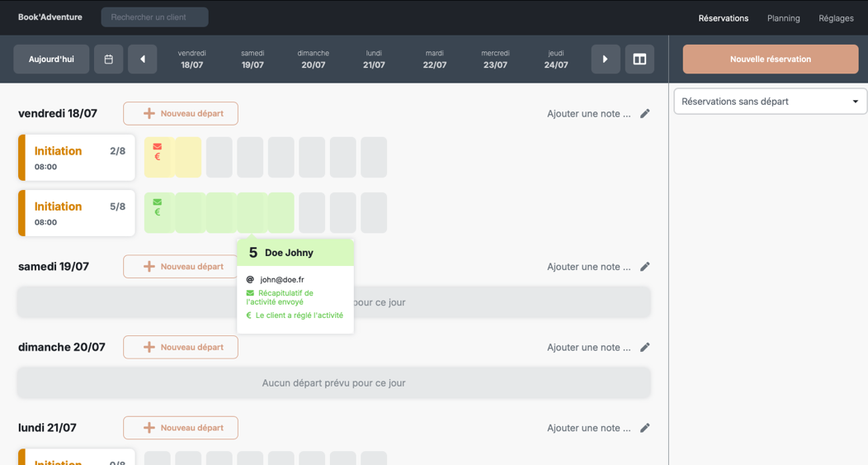868x465 pixels.
Task: Open the 08:00 Initiation card showing 5/8
Action: click(x=77, y=213)
